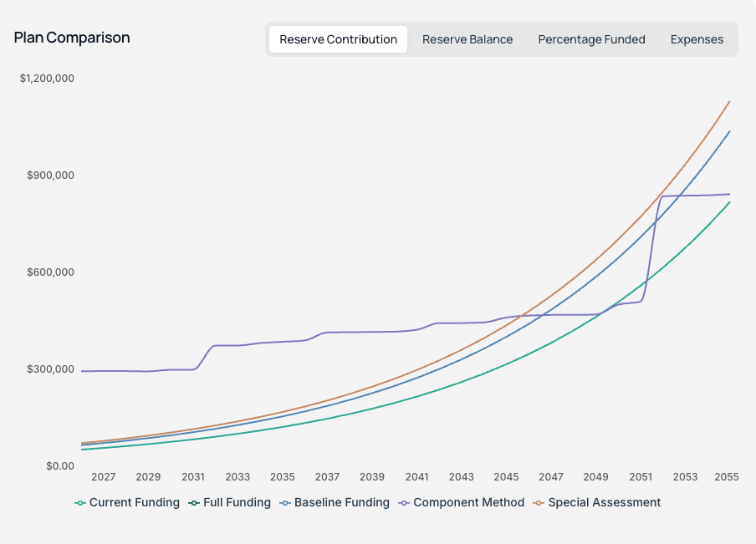Screen dimensions: 756x544
Task: Click the blue Baseline Funding legend marker
Action: pyautogui.click(x=285, y=503)
